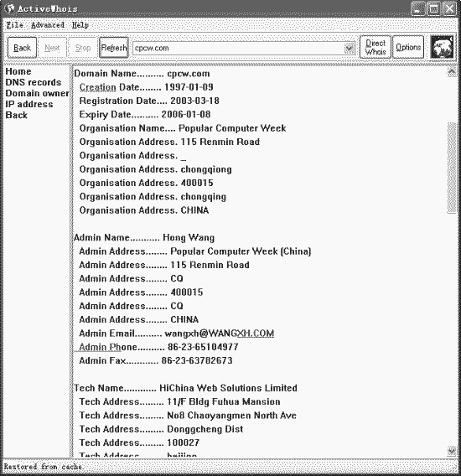Show DNS records from sidebar
461x476 pixels.
click(34, 82)
